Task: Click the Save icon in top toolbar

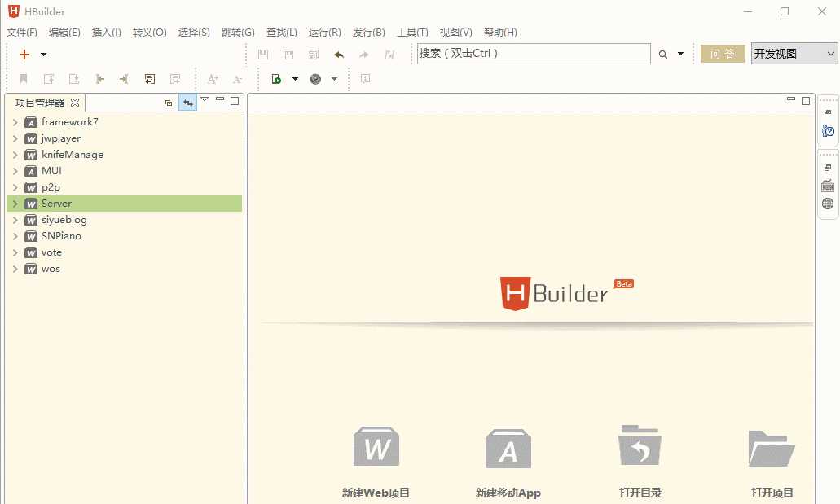Action: (263, 54)
